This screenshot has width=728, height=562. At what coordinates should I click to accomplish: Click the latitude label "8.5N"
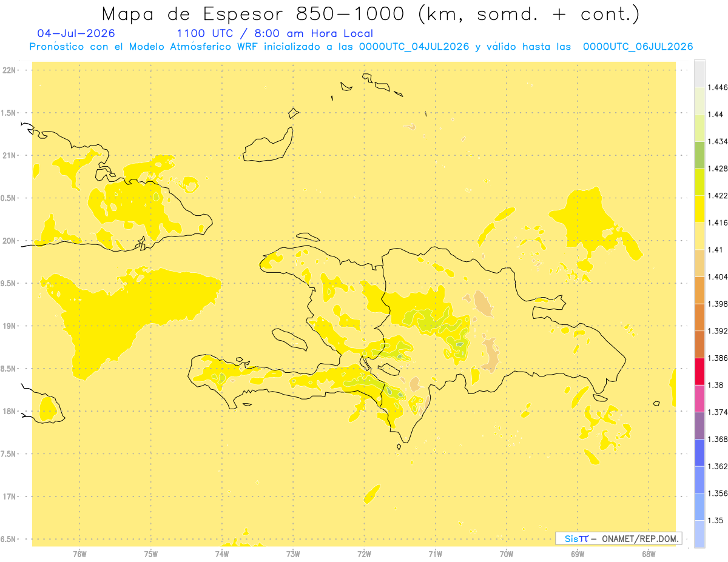click(x=8, y=369)
